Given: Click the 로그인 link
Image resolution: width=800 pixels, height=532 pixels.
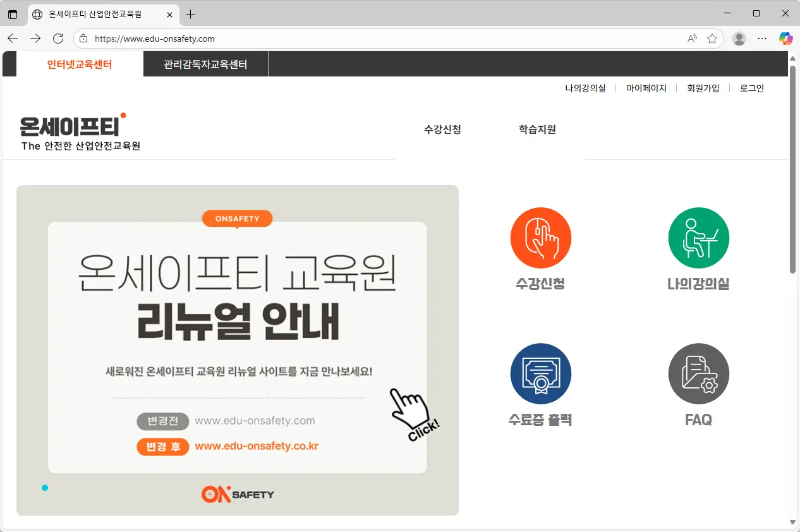Looking at the screenshot, I should point(751,88).
